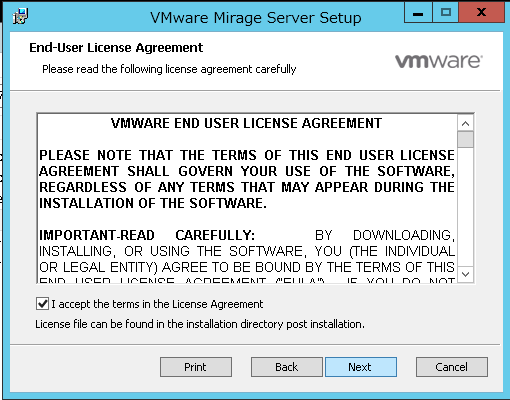
Task: Click the license agreement text area
Action: click(247, 199)
